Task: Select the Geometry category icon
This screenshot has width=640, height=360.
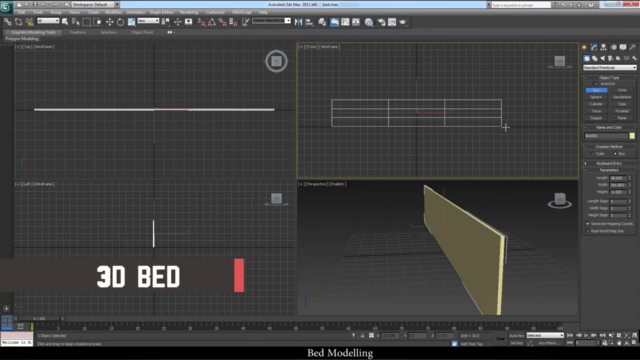Action: [587, 58]
